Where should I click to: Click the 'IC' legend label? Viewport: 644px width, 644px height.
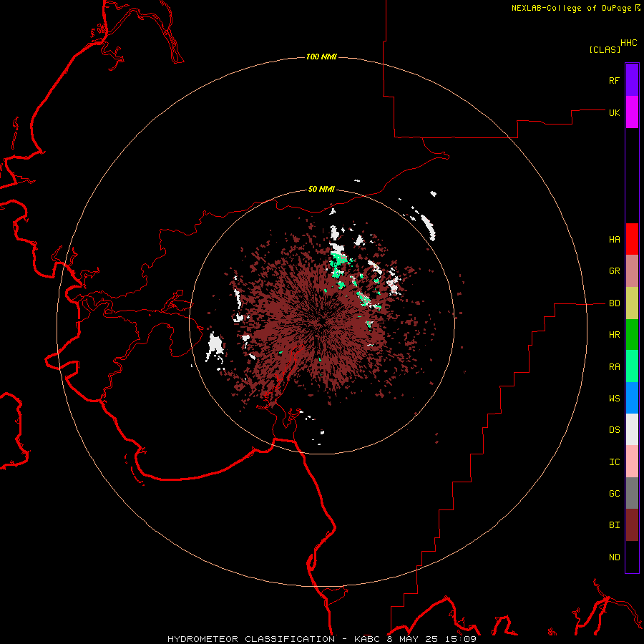point(615,462)
